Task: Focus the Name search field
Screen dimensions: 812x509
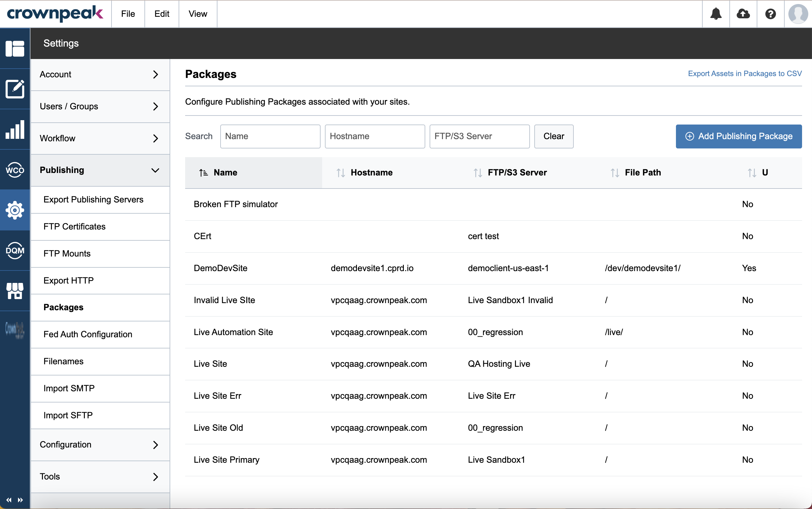Action: click(270, 136)
